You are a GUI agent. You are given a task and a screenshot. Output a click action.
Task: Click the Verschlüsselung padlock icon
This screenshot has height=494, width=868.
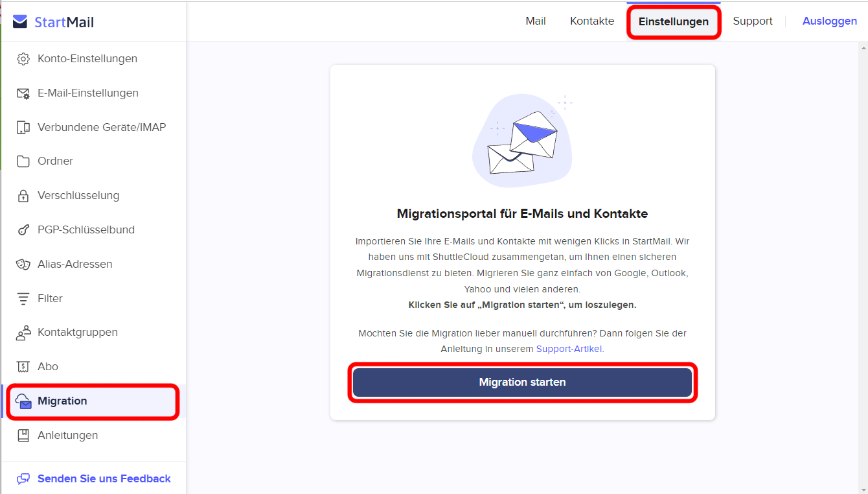(x=23, y=196)
